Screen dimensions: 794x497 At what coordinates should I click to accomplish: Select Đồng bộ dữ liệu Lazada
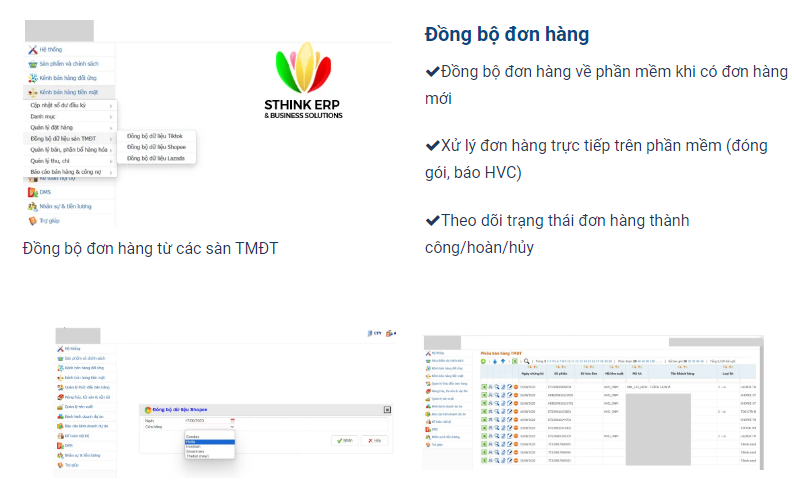click(x=156, y=158)
